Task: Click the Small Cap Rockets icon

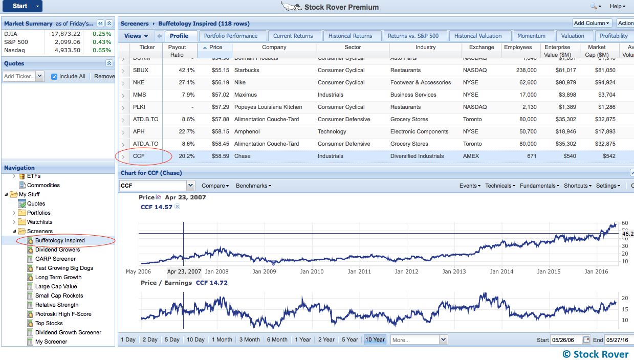Action: pos(30,295)
